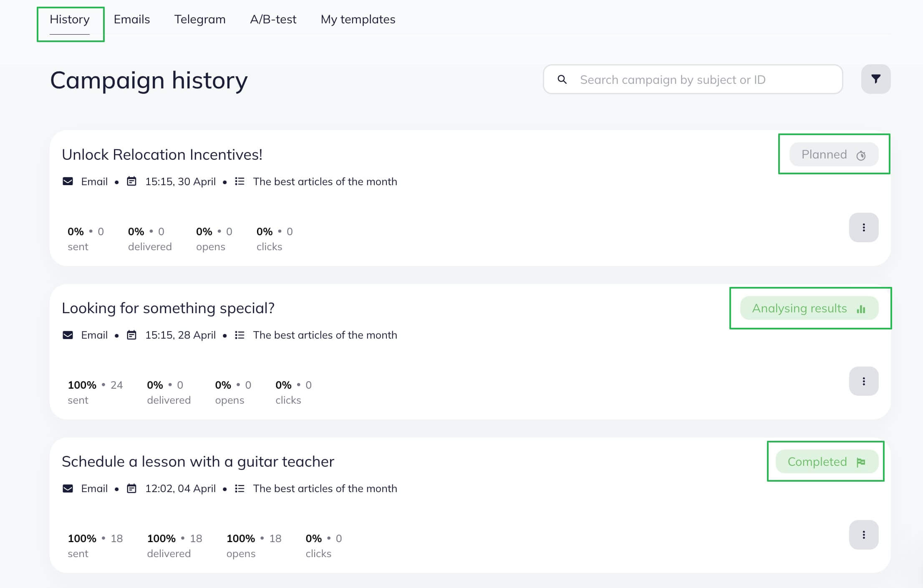Click the 15:15, 28 April date text

click(x=180, y=335)
